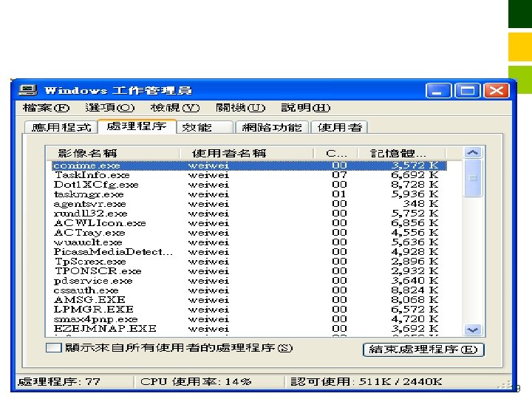The image size is (532, 399).
Task: Click the scrollbar down arrow
Action: pos(473,330)
